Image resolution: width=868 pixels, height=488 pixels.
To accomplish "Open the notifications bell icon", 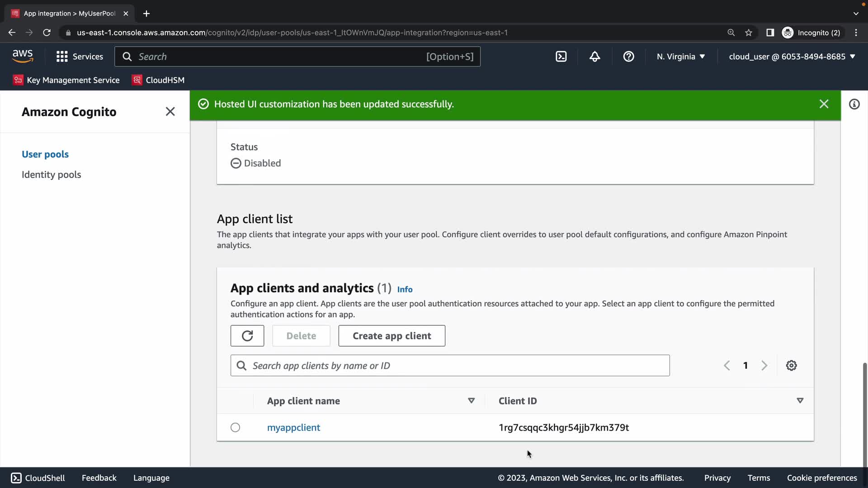I will click(595, 56).
